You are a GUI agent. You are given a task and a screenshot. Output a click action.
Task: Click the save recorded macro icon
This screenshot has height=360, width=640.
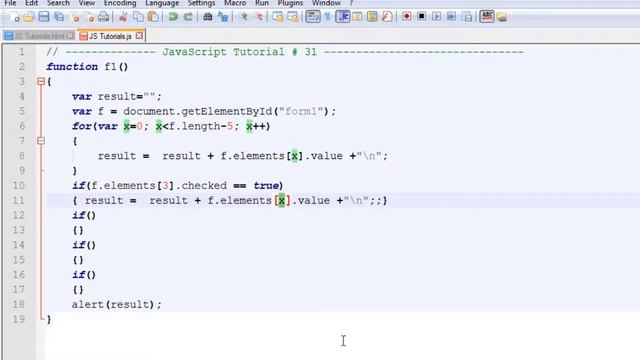click(x=467, y=17)
